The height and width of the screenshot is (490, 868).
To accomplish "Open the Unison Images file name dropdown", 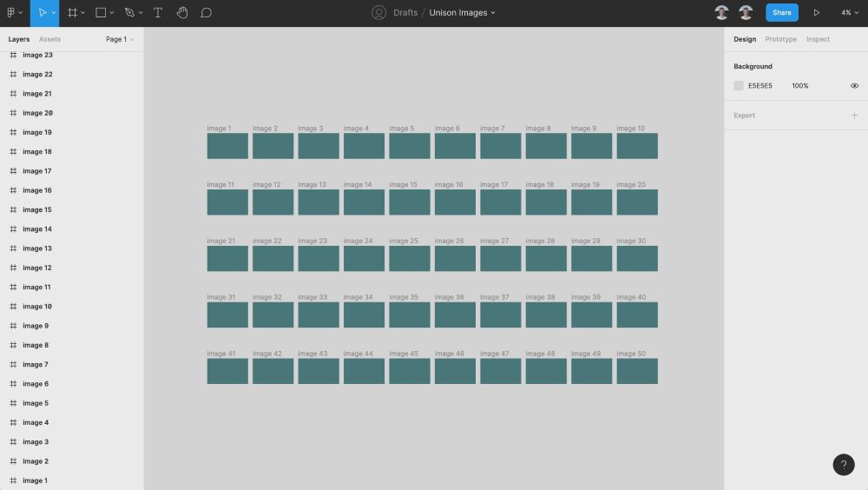I will tap(462, 13).
